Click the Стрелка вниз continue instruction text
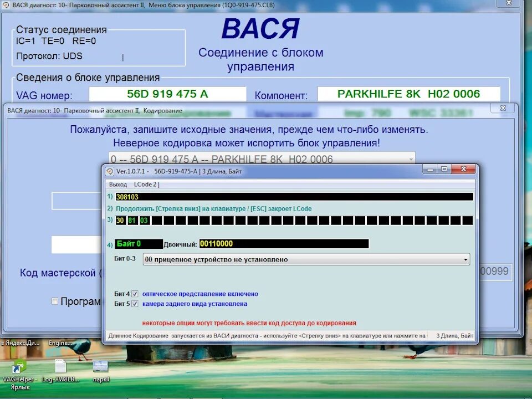 pyautogui.click(x=214, y=209)
